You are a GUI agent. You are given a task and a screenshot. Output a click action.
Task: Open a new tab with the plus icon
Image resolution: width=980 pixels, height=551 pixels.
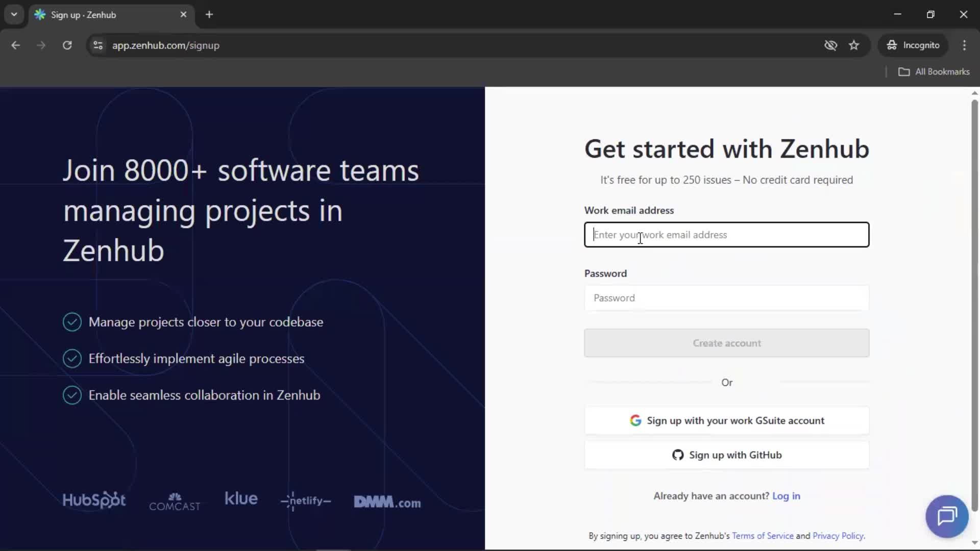tap(209, 15)
